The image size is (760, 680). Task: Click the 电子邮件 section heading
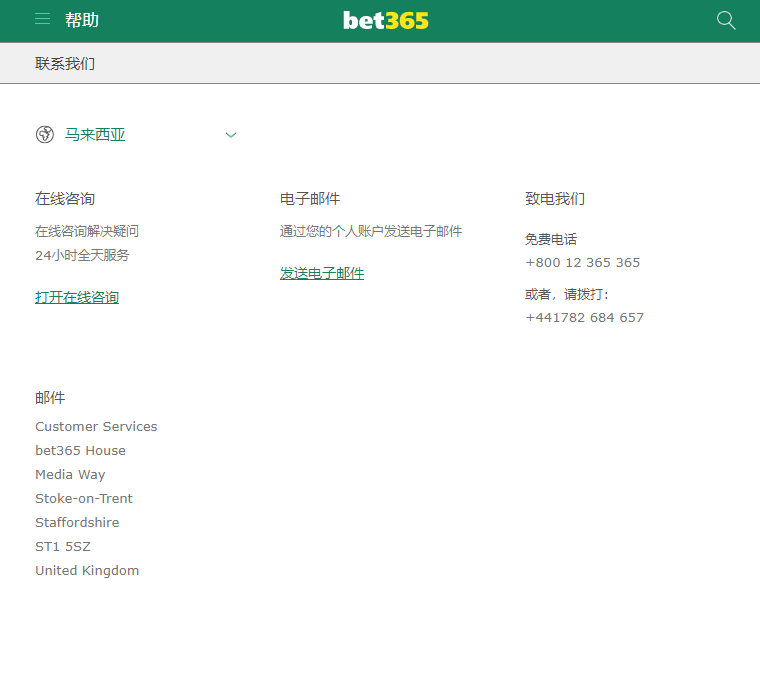tap(310, 199)
